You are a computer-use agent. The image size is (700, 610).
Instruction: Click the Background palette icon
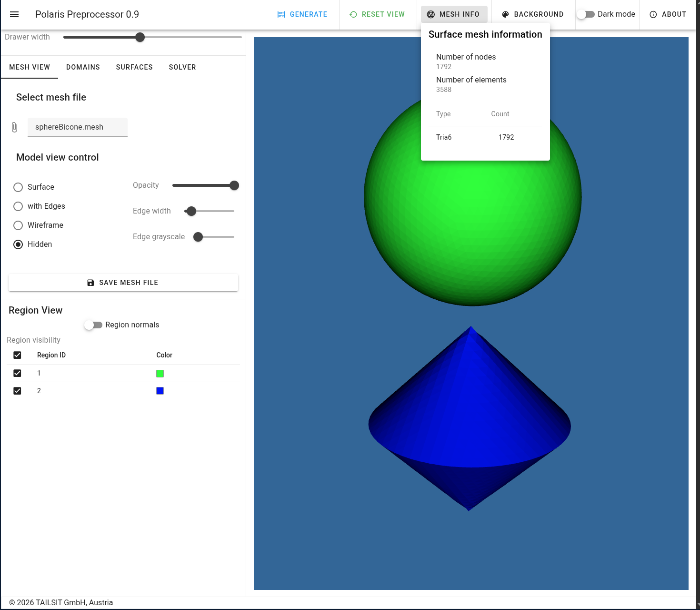506,14
